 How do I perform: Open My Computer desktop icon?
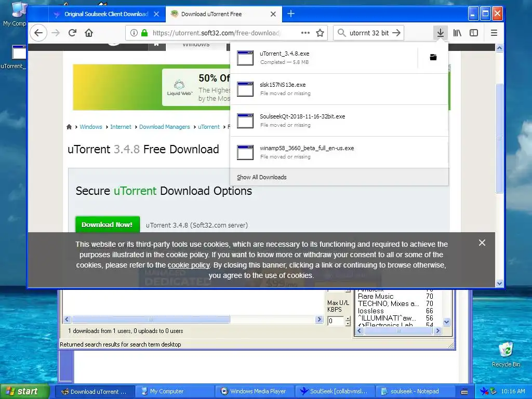(x=15, y=14)
